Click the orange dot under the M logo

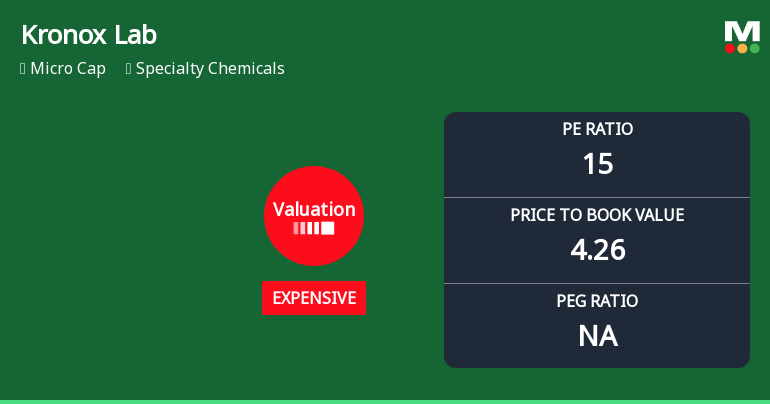pyautogui.click(x=742, y=48)
